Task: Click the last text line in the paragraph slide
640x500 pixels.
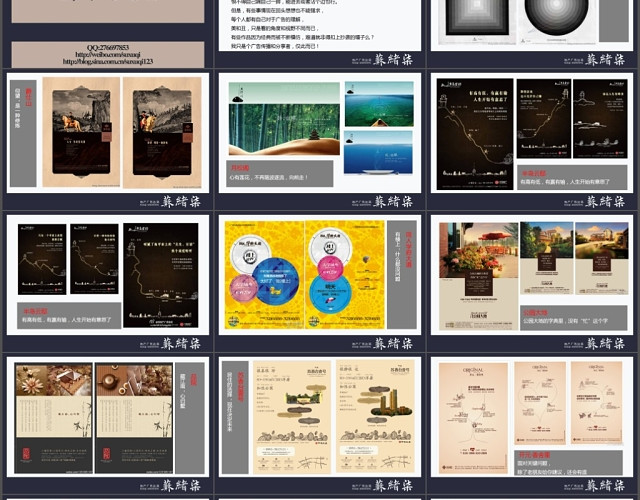Action: (x=275, y=47)
